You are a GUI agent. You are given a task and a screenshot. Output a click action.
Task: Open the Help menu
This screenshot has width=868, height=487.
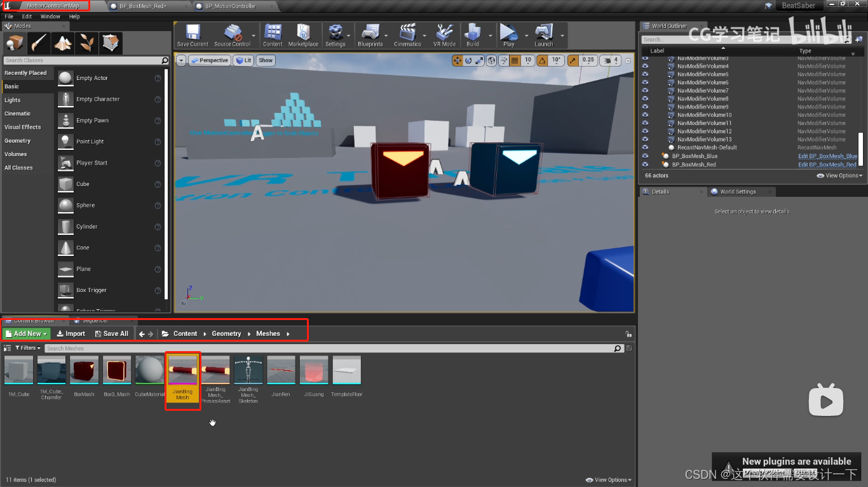click(74, 17)
